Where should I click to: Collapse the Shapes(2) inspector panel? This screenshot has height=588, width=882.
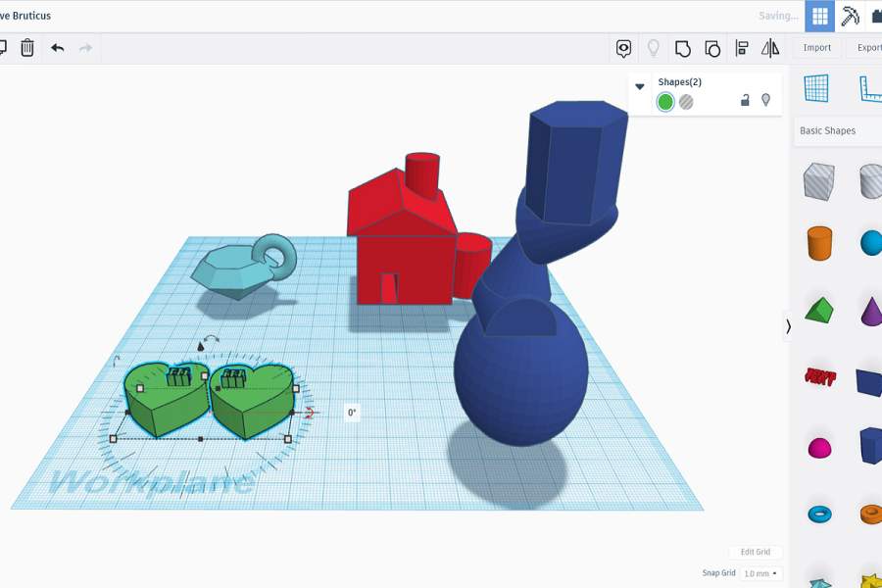coord(640,86)
